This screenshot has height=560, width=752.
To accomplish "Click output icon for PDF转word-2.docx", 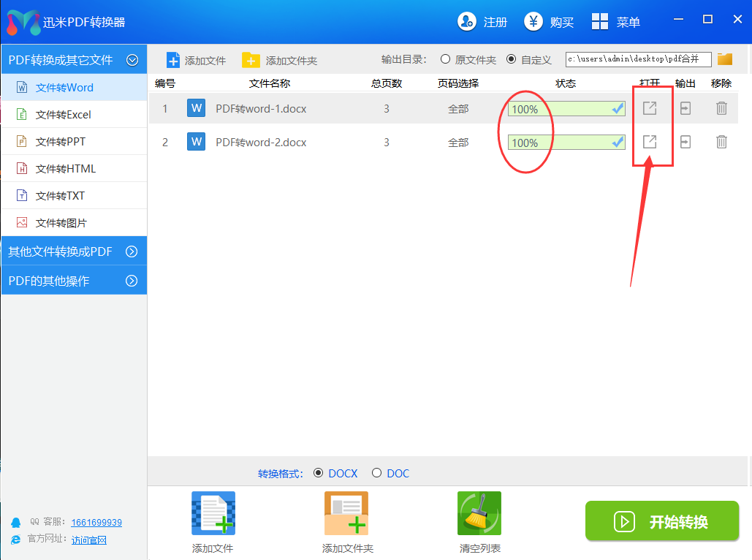I will [685, 142].
